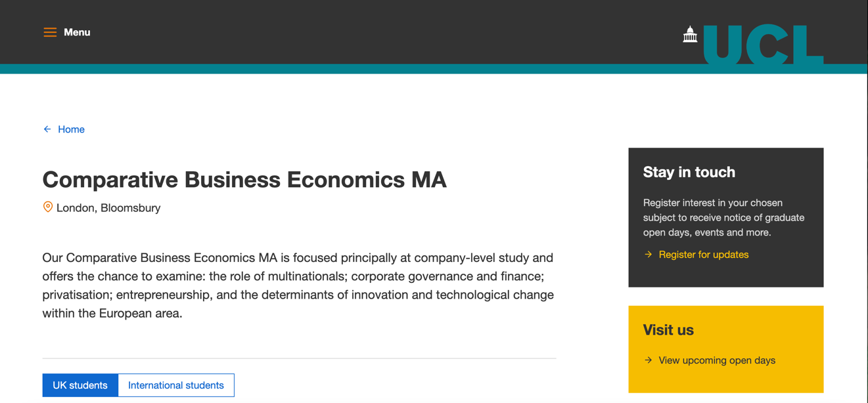Click the UCL portico building icon
Screen dimensions: 868x403
(x=690, y=34)
